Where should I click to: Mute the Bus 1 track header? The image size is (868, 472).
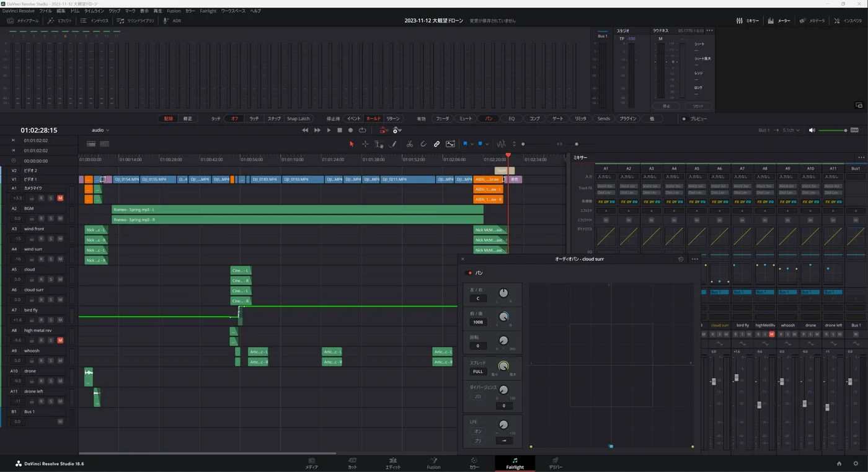pyautogui.click(x=60, y=421)
